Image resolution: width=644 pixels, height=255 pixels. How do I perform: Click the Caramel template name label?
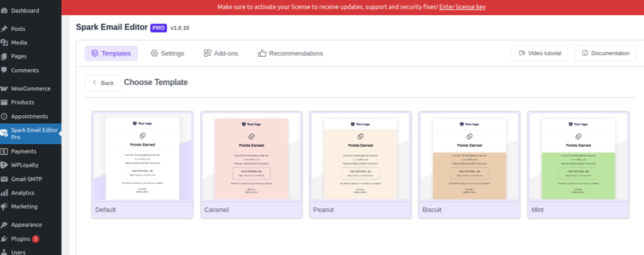click(216, 210)
